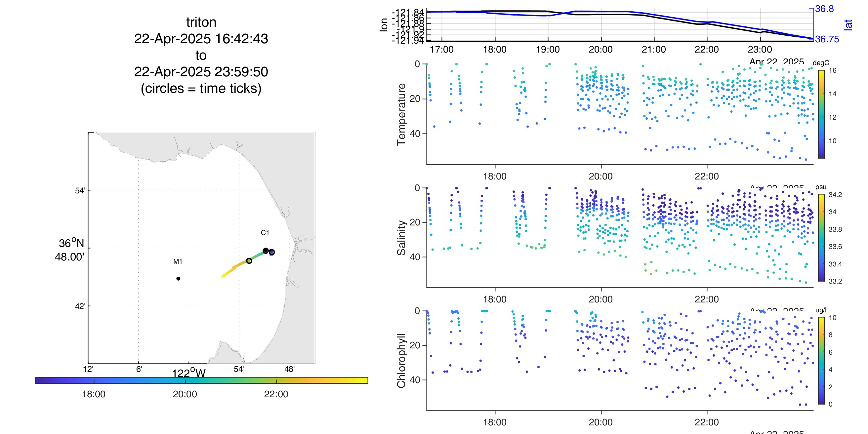
Task: Click the C1 station label on map
Action: (x=265, y=233)
